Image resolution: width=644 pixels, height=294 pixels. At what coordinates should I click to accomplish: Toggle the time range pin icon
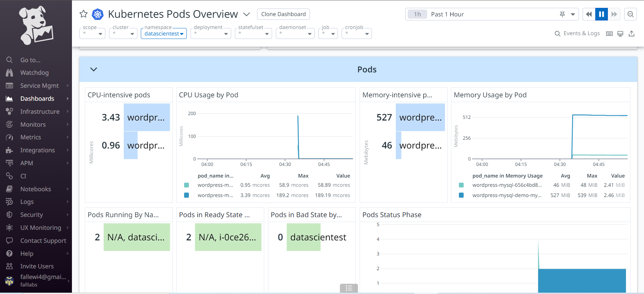coord(562,14)
